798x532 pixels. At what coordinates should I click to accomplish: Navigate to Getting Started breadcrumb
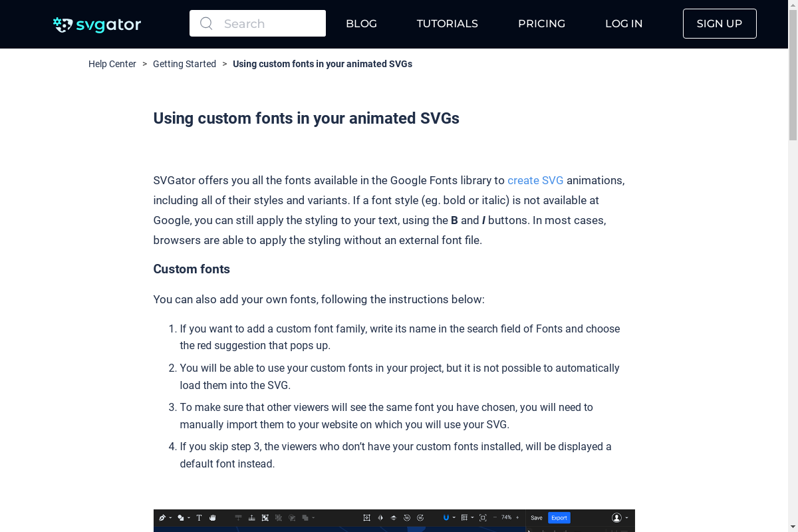click(x=184, y=64)
